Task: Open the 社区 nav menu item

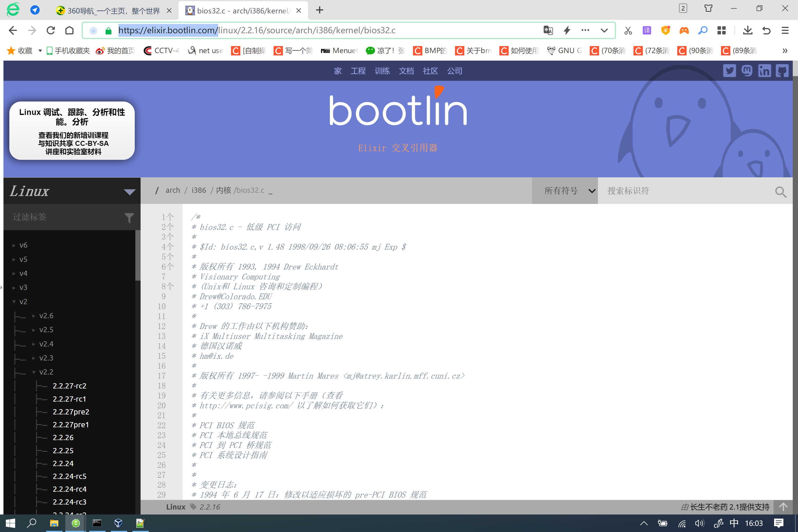Action: pyautogui.click(x=430, y=71)
